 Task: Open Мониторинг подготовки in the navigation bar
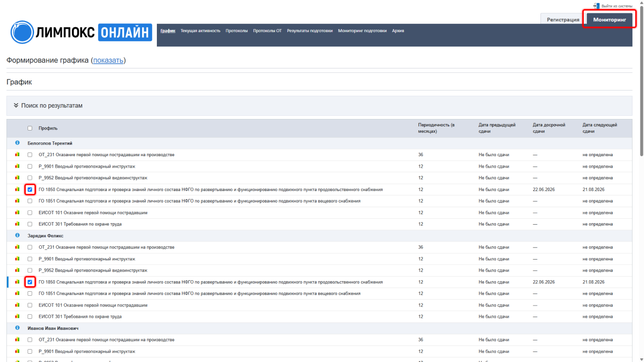pos(362,31)
